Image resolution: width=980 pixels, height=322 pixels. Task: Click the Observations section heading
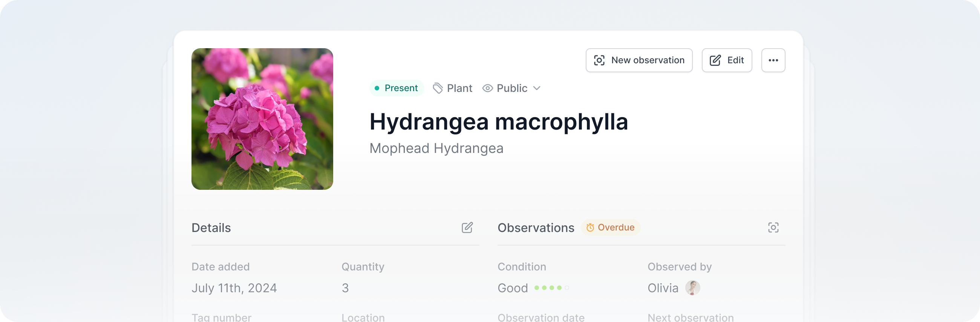pyautogui.click(x=536, y=227)
